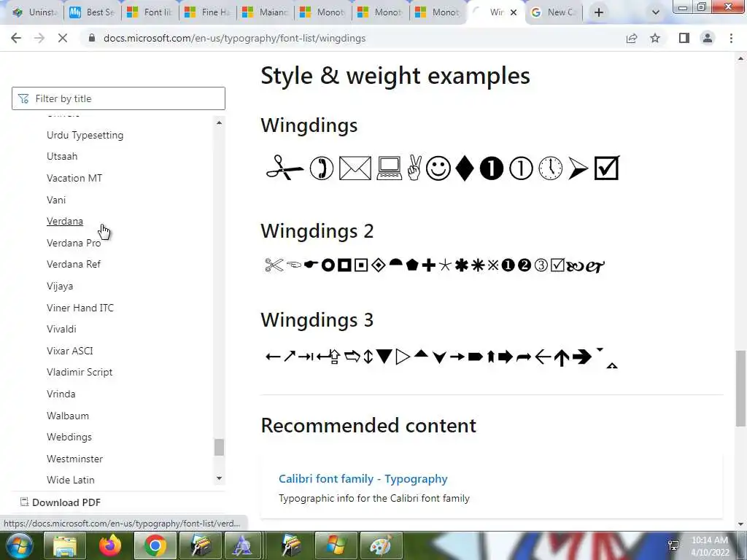Click the main page scrollbar thumb
Viewport: 747px width, 560px height.
[740, 389]
